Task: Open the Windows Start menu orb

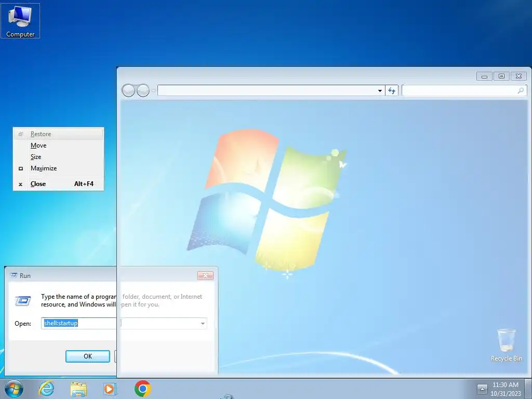Action: [14, 389]
